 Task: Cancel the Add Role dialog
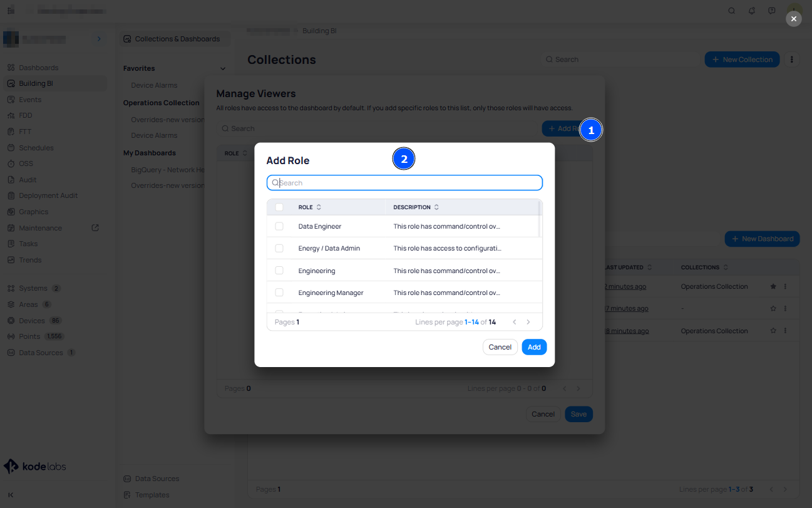click(x=500, y=347)
